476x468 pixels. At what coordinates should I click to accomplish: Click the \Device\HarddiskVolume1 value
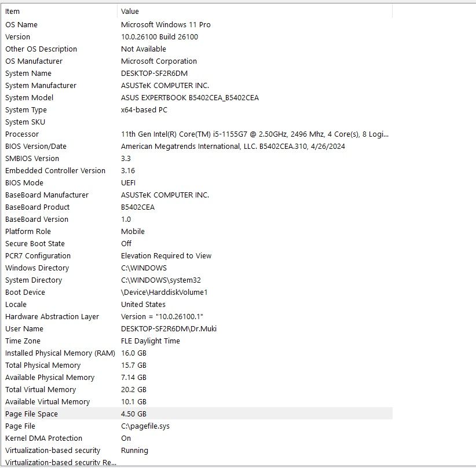coord(164,292)
